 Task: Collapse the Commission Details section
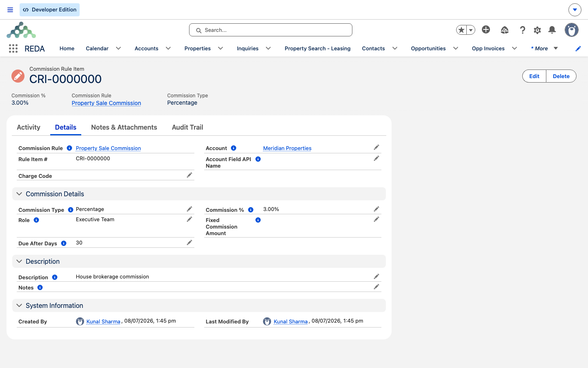[x=19, y=194]
